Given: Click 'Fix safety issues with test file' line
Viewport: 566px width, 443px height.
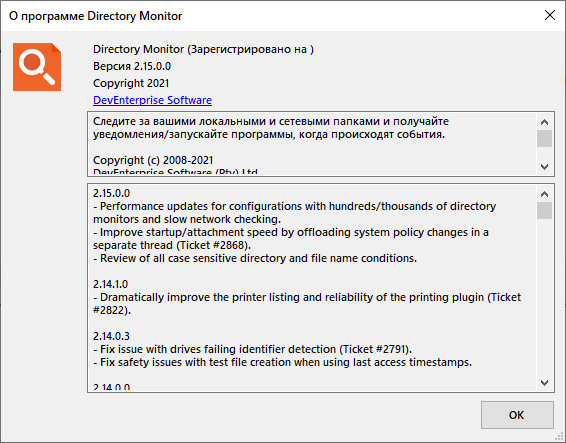Looking at the screenshot, I should 282,362.
